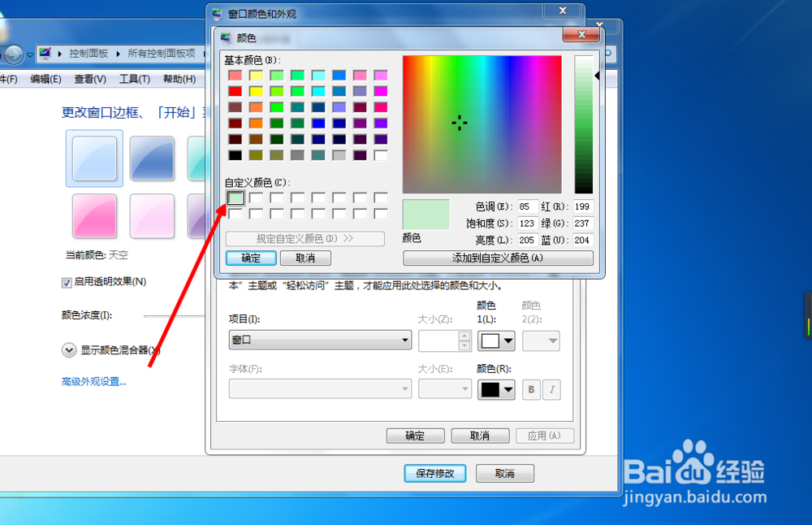The height and width of the screenshot is (525, 812).
Task: Expand the 显示颜色混合器 chevron
Action: pyautogui.click(x=69, y=350)
